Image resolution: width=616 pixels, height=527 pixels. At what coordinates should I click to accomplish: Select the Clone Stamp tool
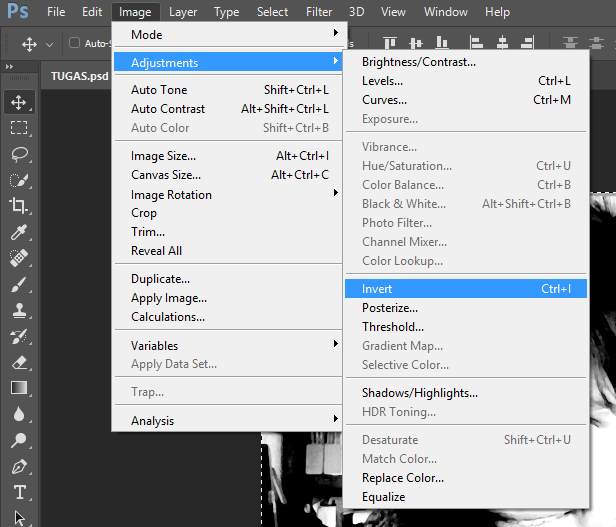click(x=19, y=310)
